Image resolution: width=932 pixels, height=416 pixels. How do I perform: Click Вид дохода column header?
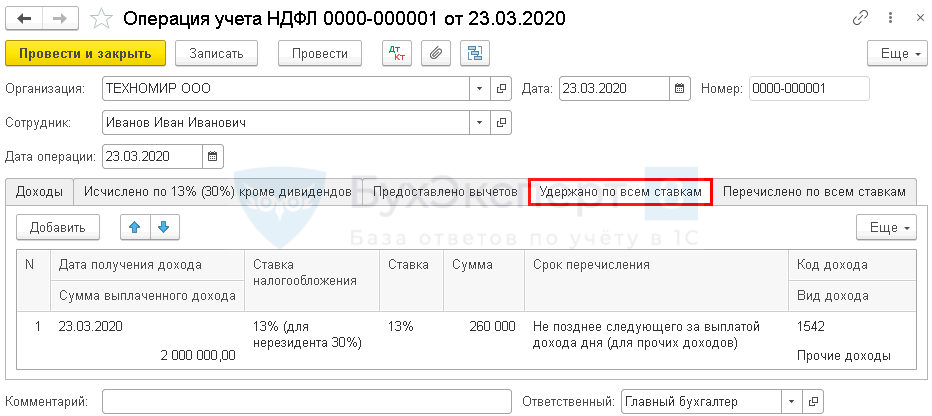tap(852, 296)
